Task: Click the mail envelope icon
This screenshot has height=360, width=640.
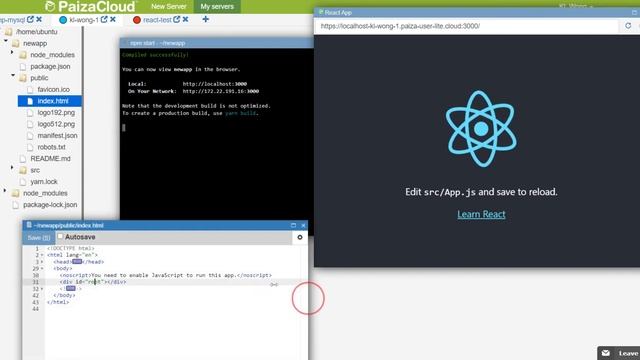Action: coord(606,353)
